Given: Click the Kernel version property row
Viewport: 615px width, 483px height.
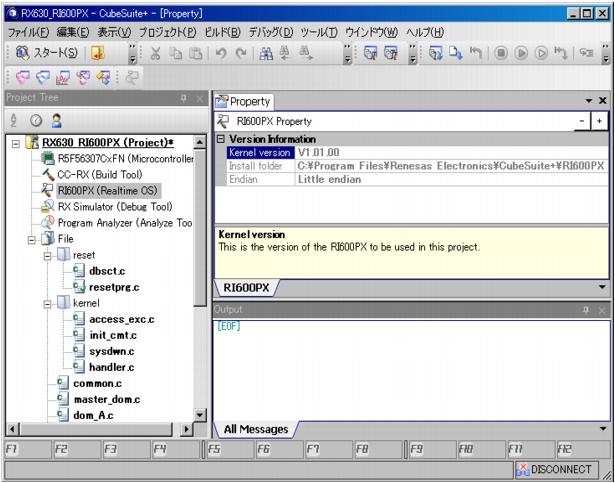Looking at the screenshot, I should coord(258,152).
